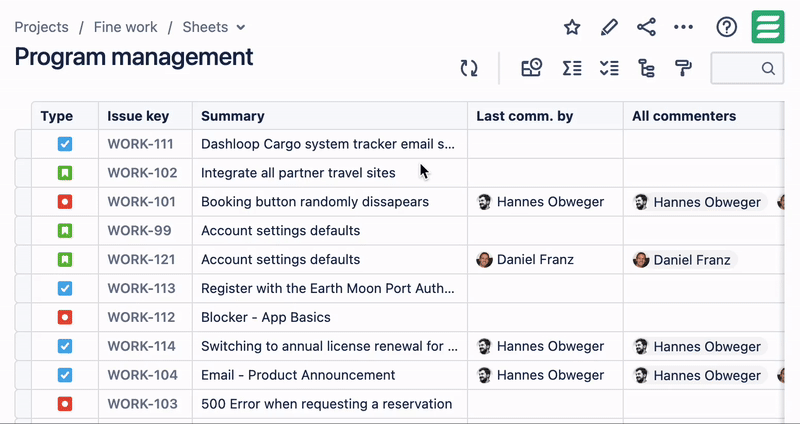This screenshot has width=800, height=424.
Task: Click bug type icon for WORK-112
Action: tap(65, 317)
